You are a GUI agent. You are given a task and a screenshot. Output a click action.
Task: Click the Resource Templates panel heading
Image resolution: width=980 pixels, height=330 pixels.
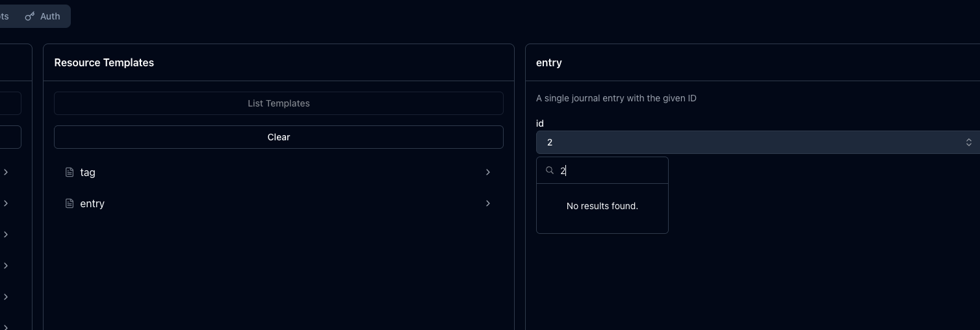pyautogui.click(x=104, y=62)
